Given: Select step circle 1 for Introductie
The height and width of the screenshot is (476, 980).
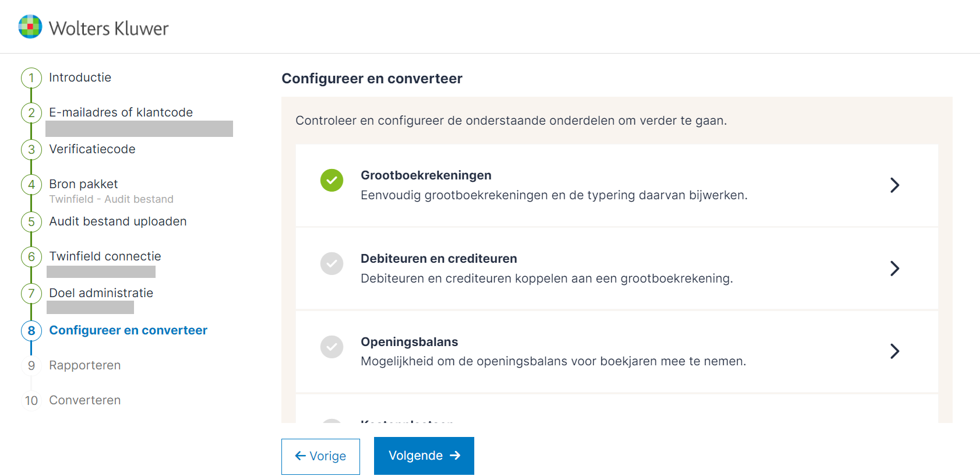Looking at the screenshot, I should [31, 77].
